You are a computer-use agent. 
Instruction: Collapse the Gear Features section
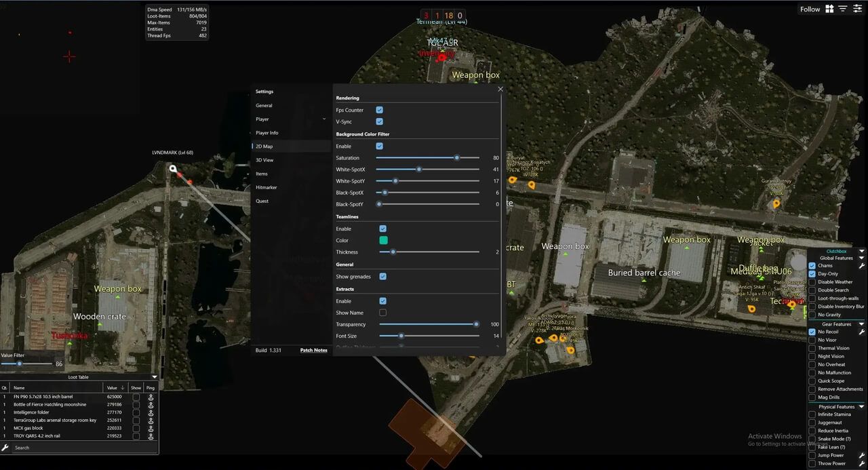point(862,324)
